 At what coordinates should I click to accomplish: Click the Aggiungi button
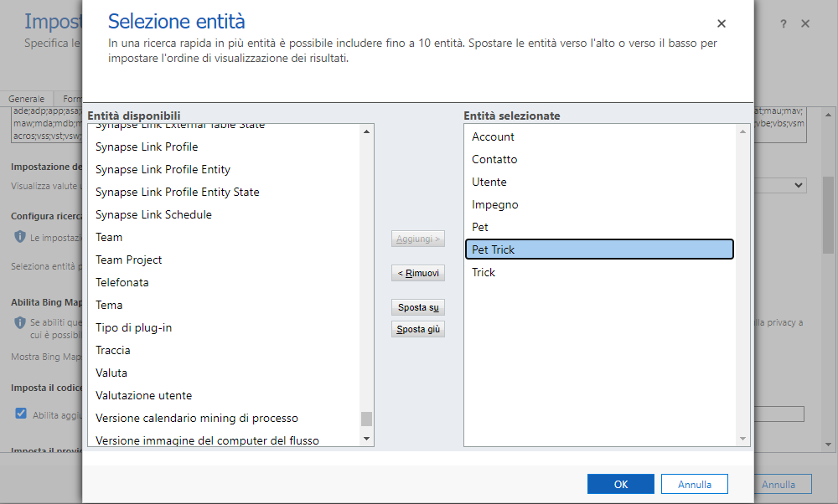point(417,238)
